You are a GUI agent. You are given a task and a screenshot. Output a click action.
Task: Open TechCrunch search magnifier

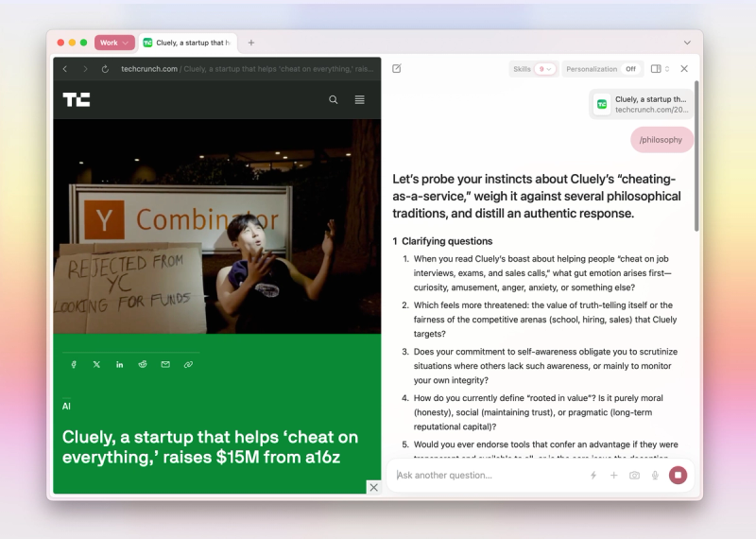point(334,100)
